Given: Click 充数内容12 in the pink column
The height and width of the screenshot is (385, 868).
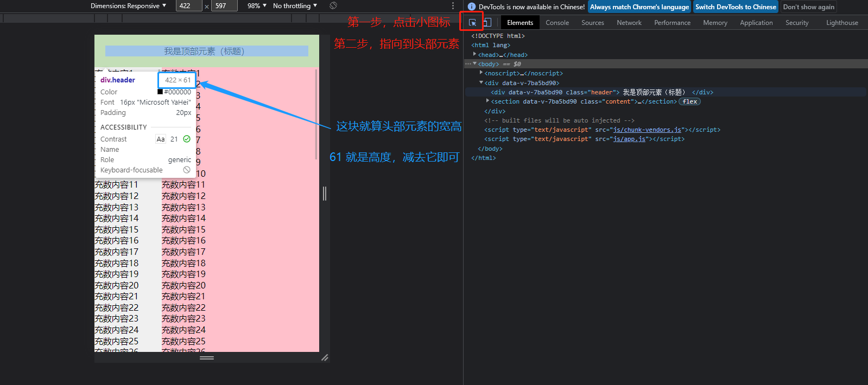Looking at the screenshot, I should (x=183, y=196).
